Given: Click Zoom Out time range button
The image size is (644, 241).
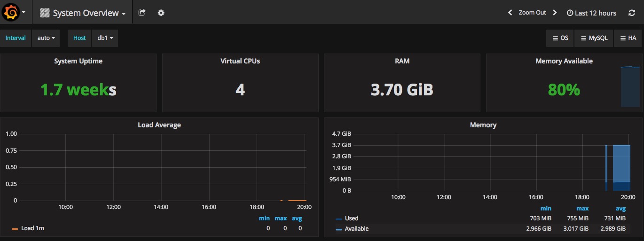Looking at the screenshot, I should (532, 13).
